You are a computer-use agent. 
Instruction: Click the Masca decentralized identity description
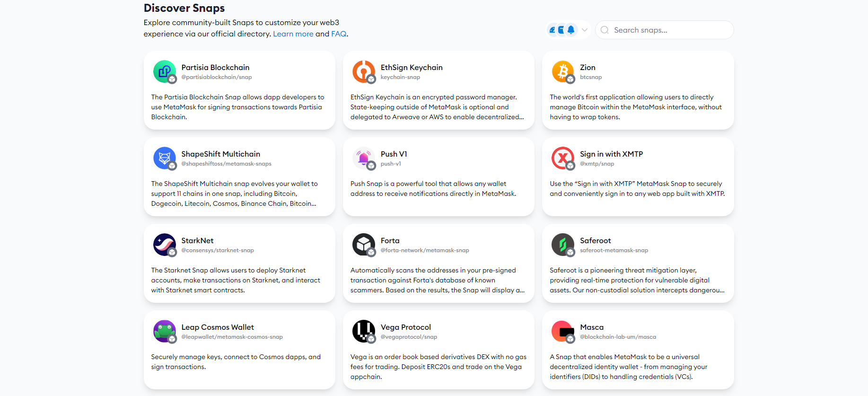click(629, 367)
